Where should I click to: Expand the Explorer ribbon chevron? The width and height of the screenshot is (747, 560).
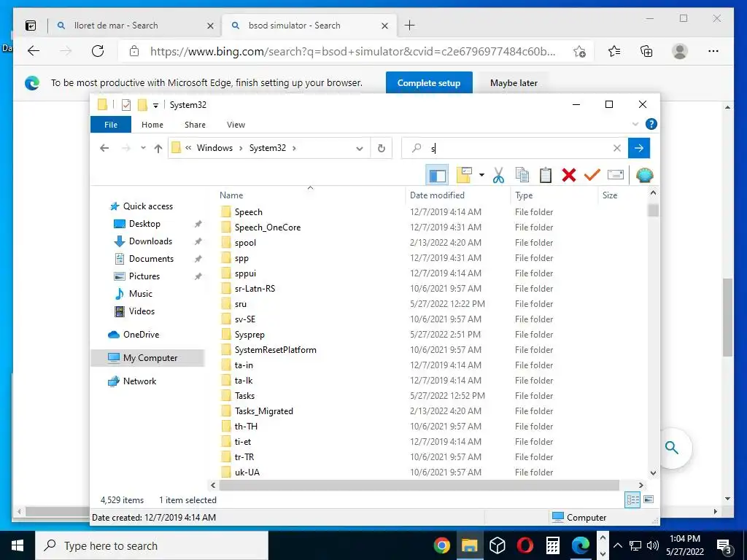click(635, 124)
